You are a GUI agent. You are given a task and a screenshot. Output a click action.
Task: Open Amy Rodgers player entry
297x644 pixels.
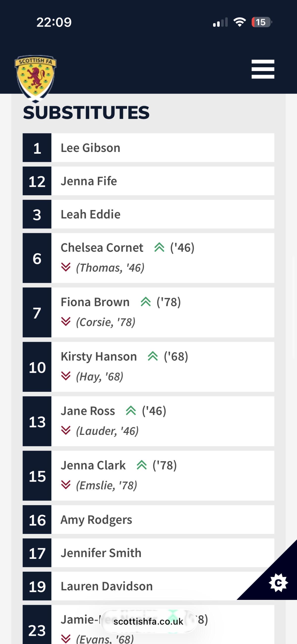tap(148, 520)
